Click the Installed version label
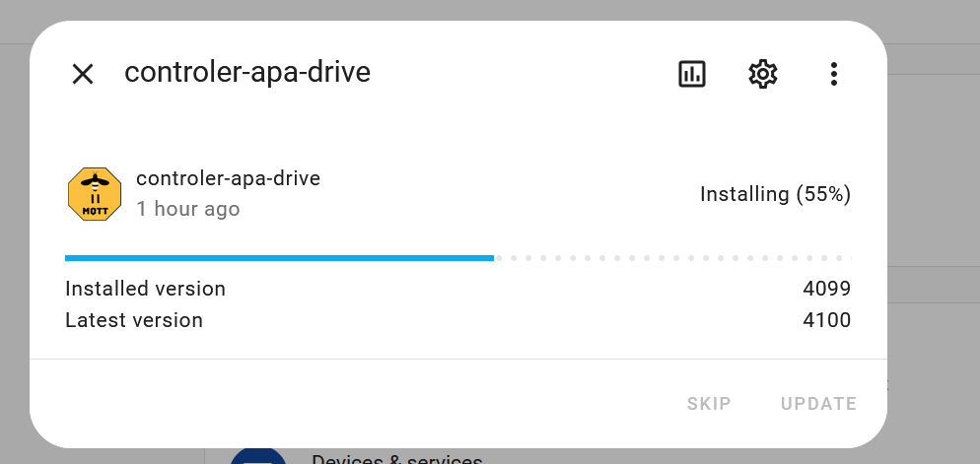The height and width of the screenshot is (464, 980). [145, 289]
